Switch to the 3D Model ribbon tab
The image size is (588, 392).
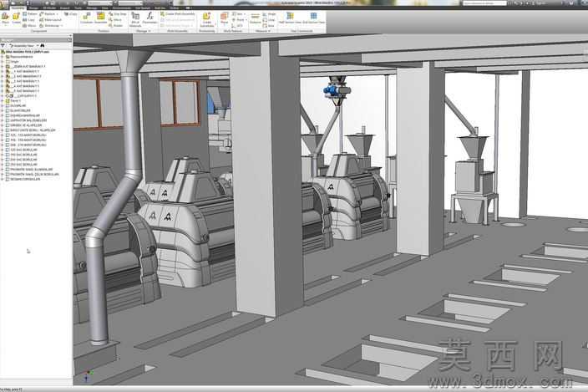(48, 8)
